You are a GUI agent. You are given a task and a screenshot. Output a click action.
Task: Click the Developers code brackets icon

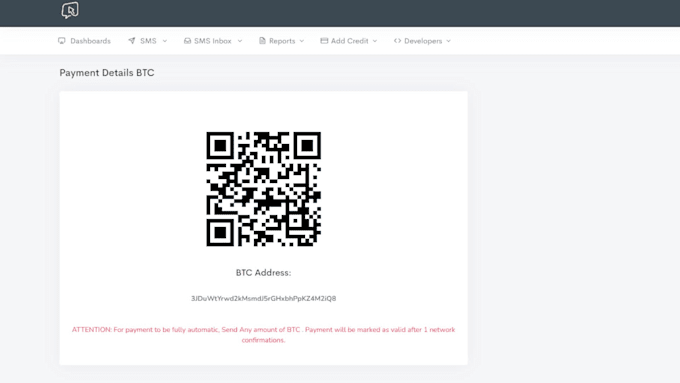click(x=397, y=41)
